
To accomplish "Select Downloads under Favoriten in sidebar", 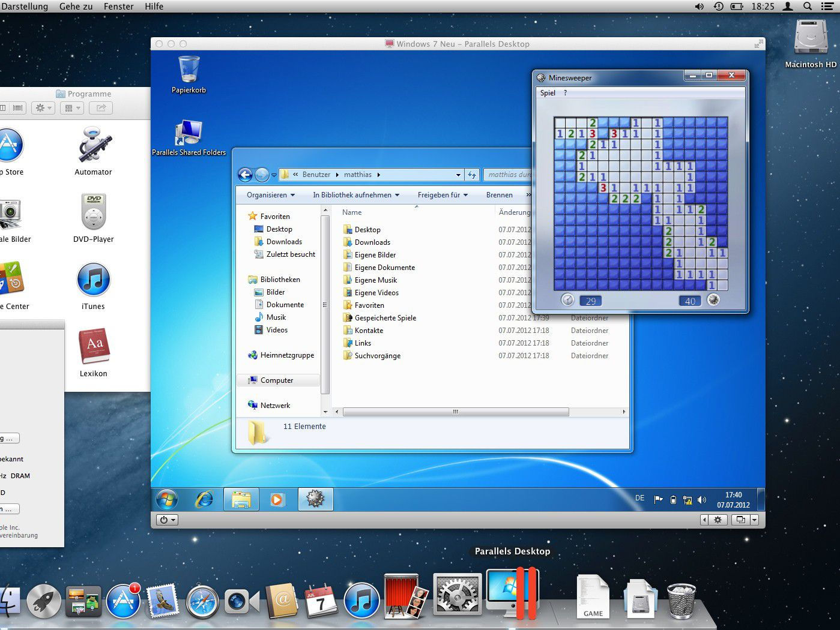I will pyautogui.click(x=284, y=242).
